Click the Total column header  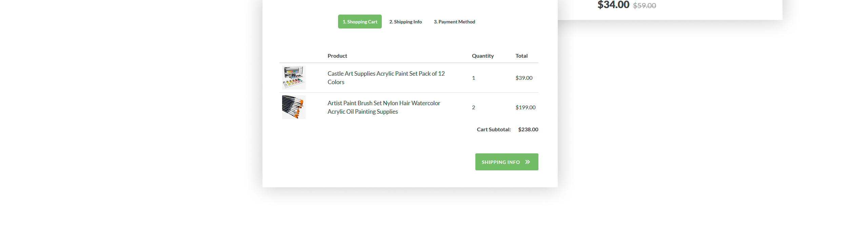click(x=521, y=56)
